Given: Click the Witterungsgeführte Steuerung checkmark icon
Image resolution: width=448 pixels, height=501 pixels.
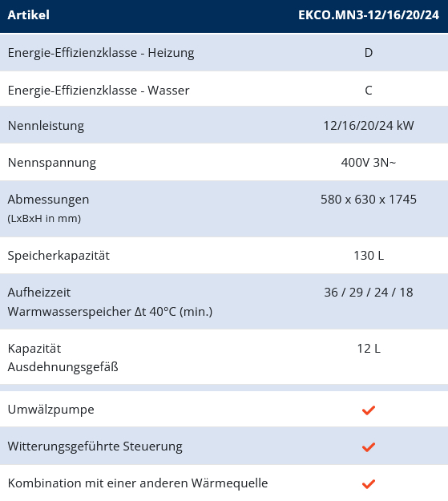Looking at the screenshot, I should click(369, 446).
